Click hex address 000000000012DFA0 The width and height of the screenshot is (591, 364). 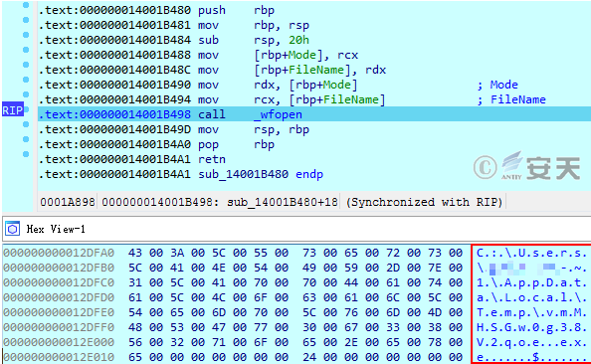[x=59, y=253]
